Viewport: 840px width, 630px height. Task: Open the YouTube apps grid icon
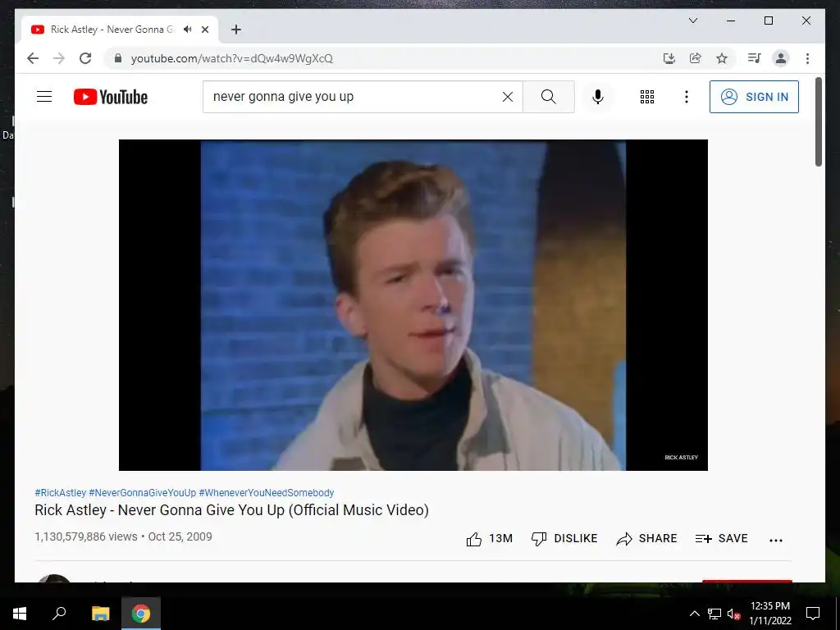[x=646, y=97]
